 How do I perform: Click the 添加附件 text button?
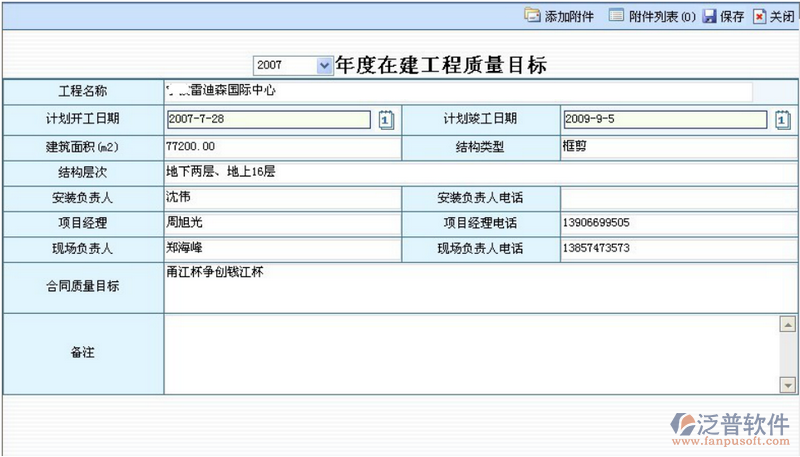click(569, 16)
